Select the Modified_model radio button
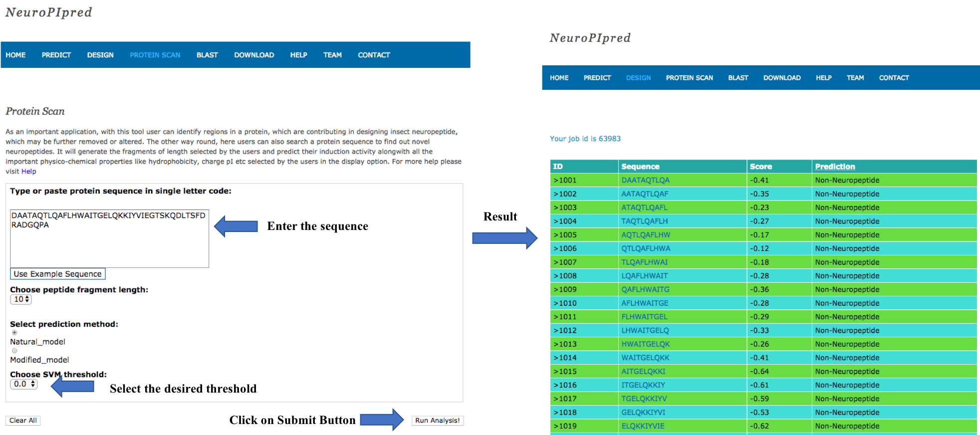 click(14, 351)
